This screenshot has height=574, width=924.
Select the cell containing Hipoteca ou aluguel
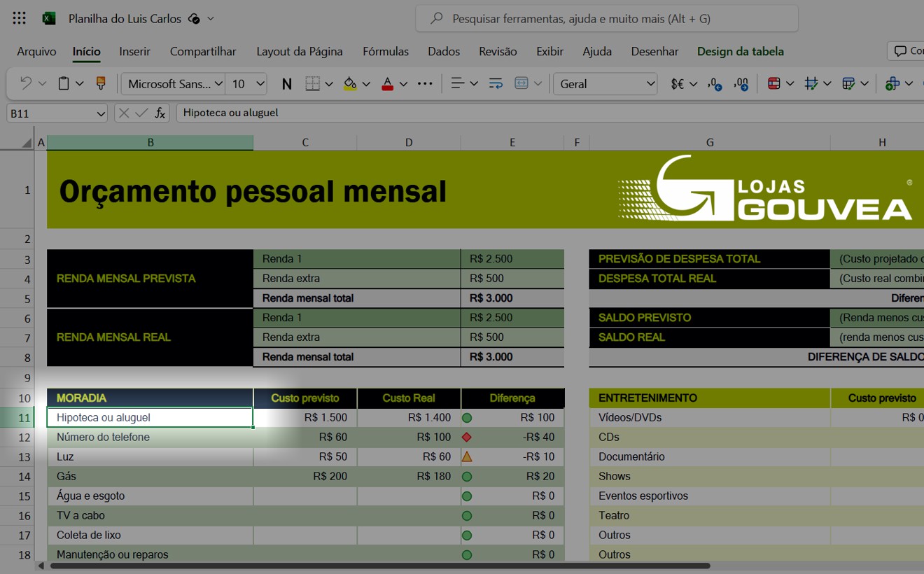tap(149, 416)
